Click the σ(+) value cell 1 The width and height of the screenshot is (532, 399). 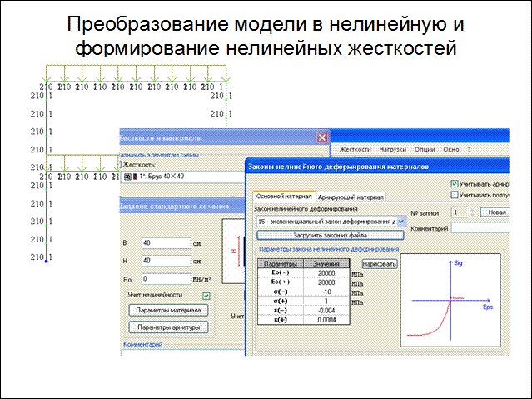click(326, 302)
